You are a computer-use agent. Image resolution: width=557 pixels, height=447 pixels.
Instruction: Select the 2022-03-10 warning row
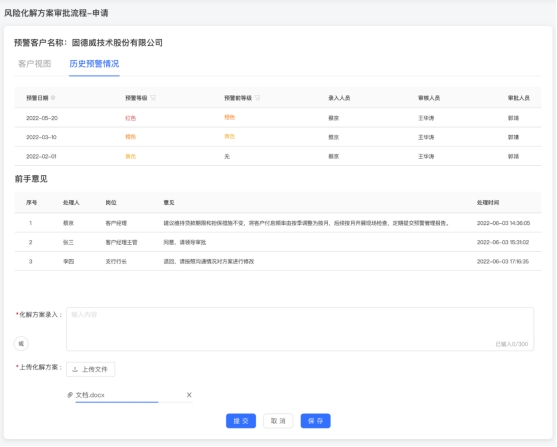(x=278, y=137)
